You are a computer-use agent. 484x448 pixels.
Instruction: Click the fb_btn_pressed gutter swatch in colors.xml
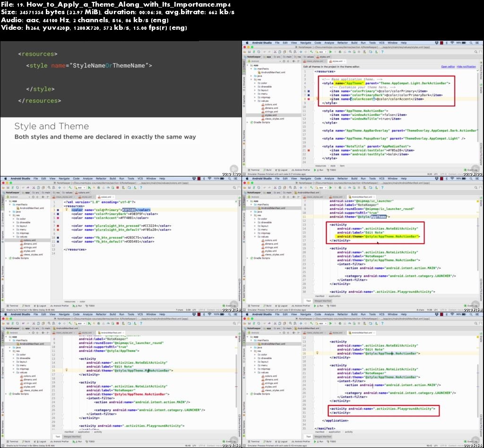tap(58, 237)
